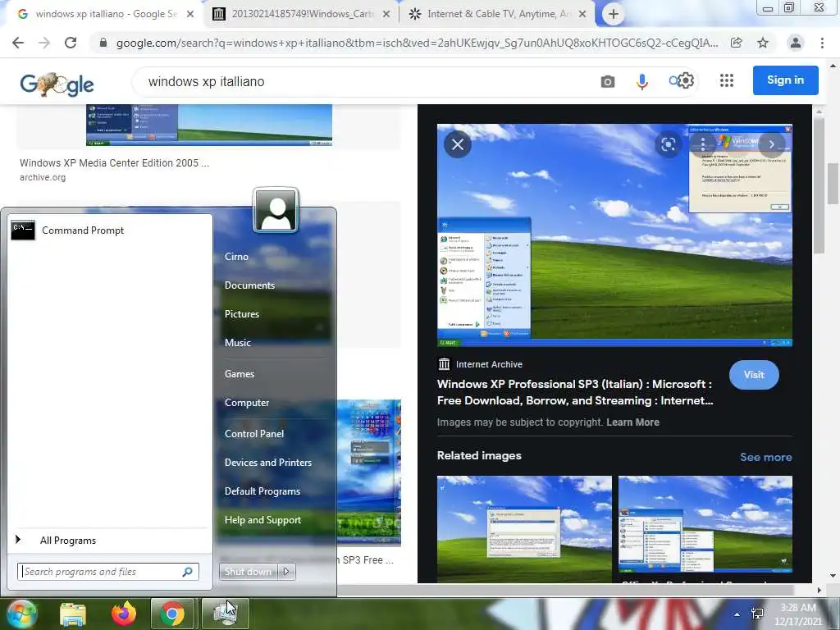Open the Chrome profile avatar

click(x=796, y=43)
